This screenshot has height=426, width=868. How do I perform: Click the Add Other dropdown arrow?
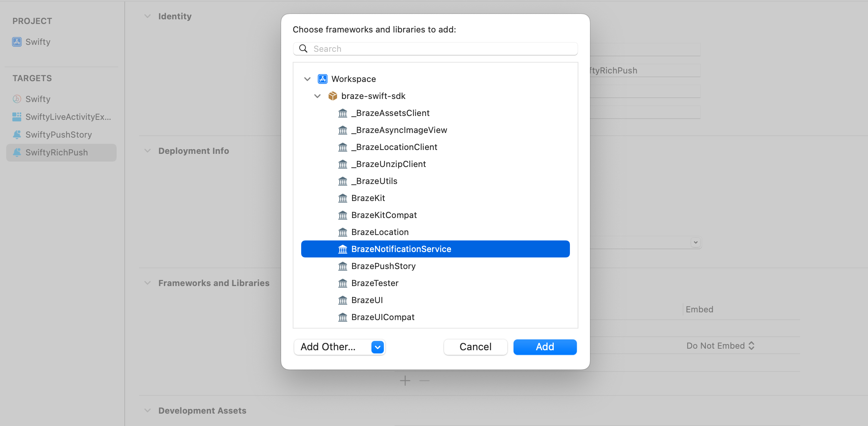pos(377,348)
